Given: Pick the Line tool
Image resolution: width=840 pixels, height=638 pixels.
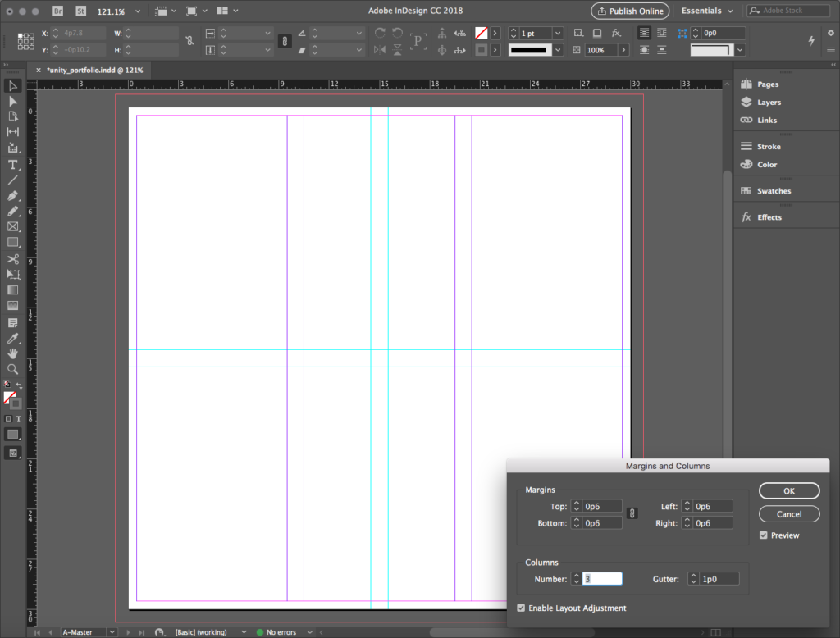Looking at the screenshot, I should click(x=13, y=180).
